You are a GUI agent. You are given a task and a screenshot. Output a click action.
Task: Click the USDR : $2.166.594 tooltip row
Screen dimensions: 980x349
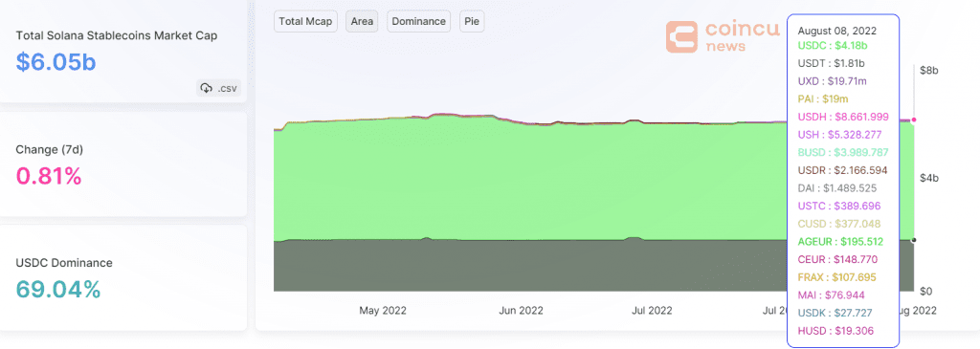point(842,170)
